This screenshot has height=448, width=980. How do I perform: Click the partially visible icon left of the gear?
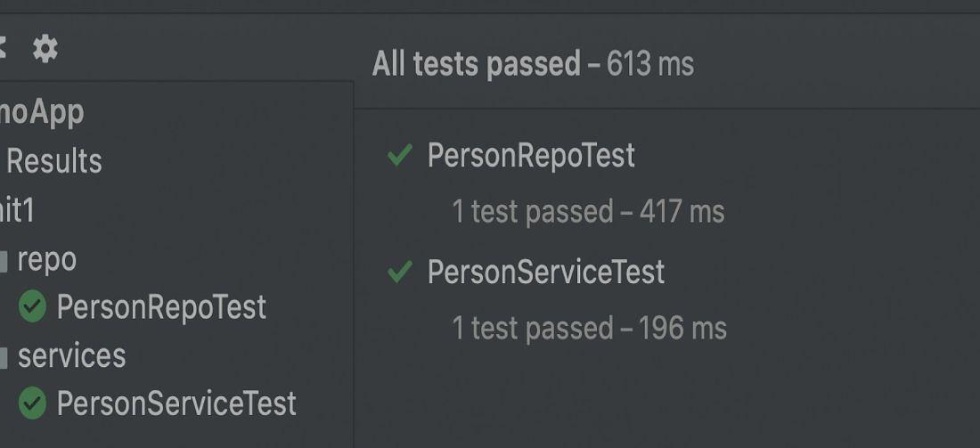click(3, 50)
